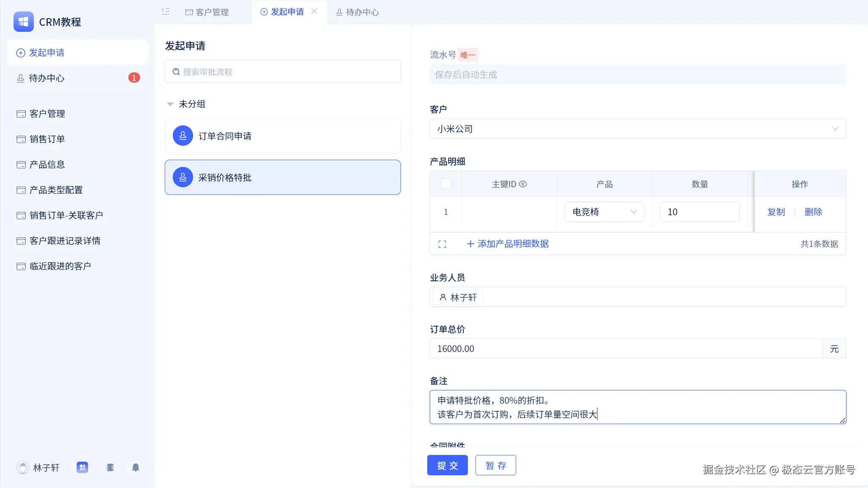Click 添加产品明细数据 link

coord(508,244)
